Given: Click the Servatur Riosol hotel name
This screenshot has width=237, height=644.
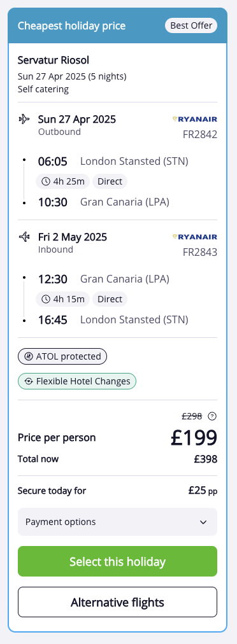Looking at the screenshot, I should (x=54, y=60).
